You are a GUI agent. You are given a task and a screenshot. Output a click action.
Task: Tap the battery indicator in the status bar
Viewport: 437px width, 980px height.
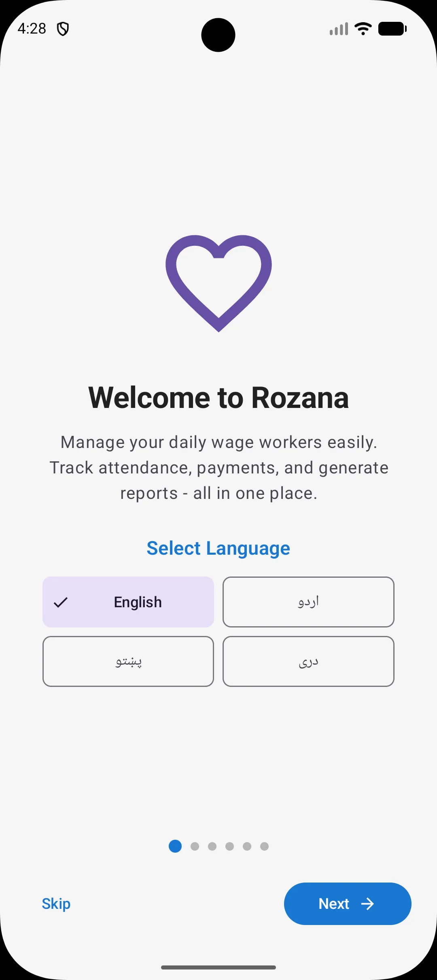pyautogui.click(x=392, y=28)
